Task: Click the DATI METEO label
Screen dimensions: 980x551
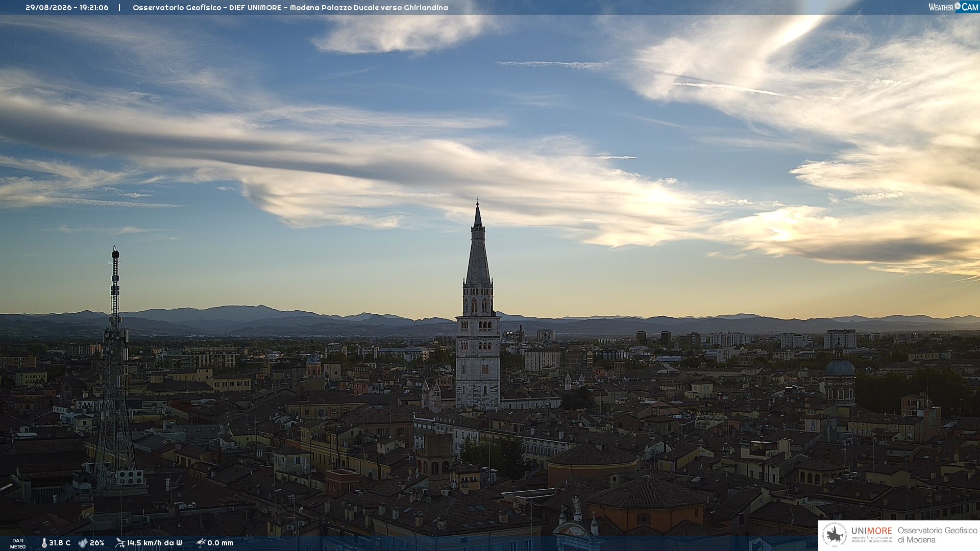Action: click(18, 543)
